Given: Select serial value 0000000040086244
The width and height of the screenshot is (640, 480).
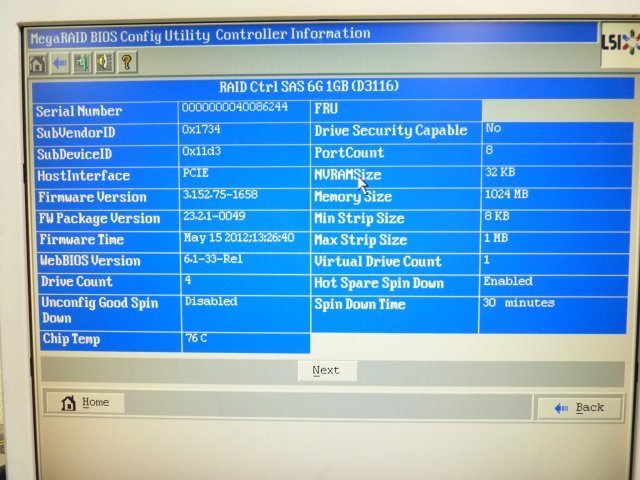Looking at the screenshot, I should [x=235, y=107].
